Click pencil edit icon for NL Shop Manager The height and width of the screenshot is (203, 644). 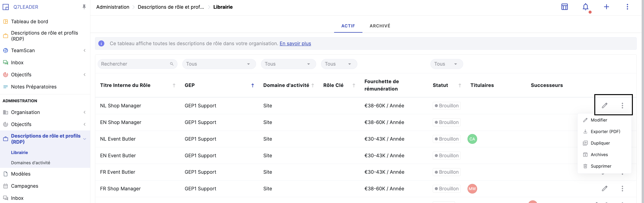pos(605,105)
